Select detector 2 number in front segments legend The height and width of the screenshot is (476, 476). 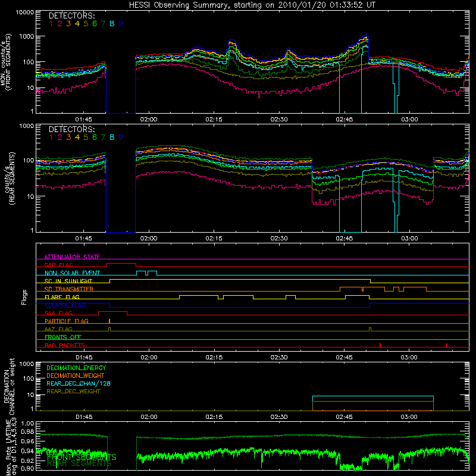pos(60,24)
